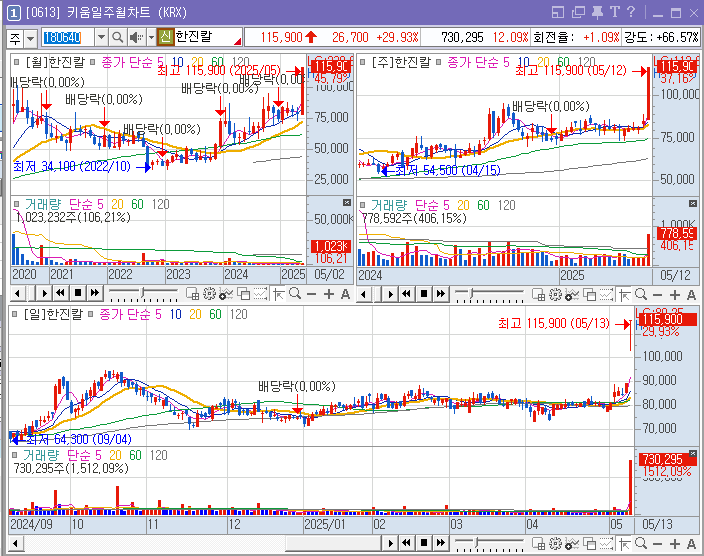
Task: Click the speaker sound icon
Action: tap(136, 37)
